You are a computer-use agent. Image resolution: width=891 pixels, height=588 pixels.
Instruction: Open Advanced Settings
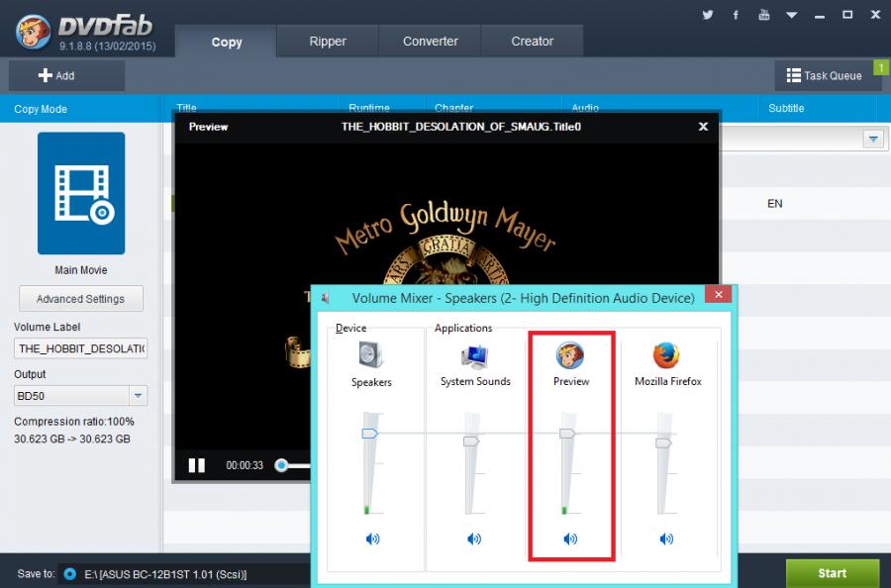(x=81, y=299)
